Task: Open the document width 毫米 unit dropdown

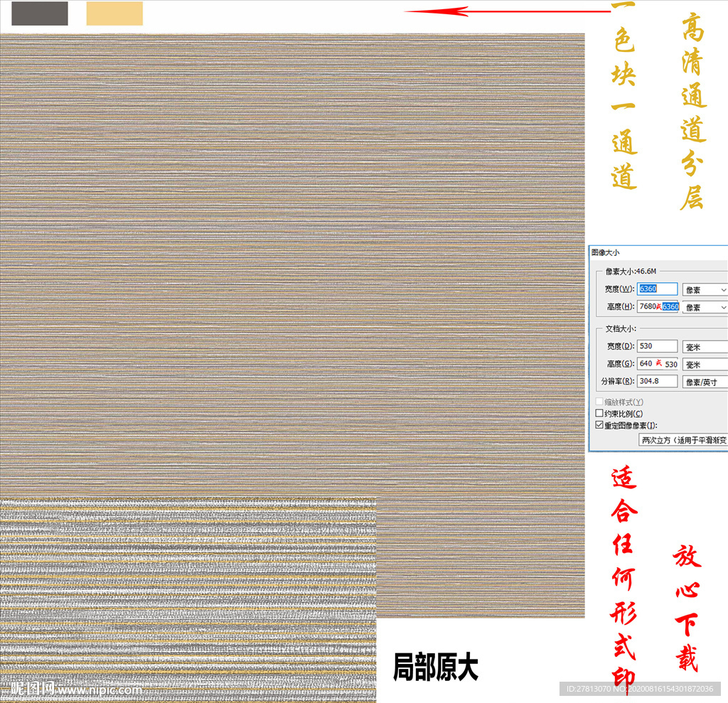Action: point(705,348)
